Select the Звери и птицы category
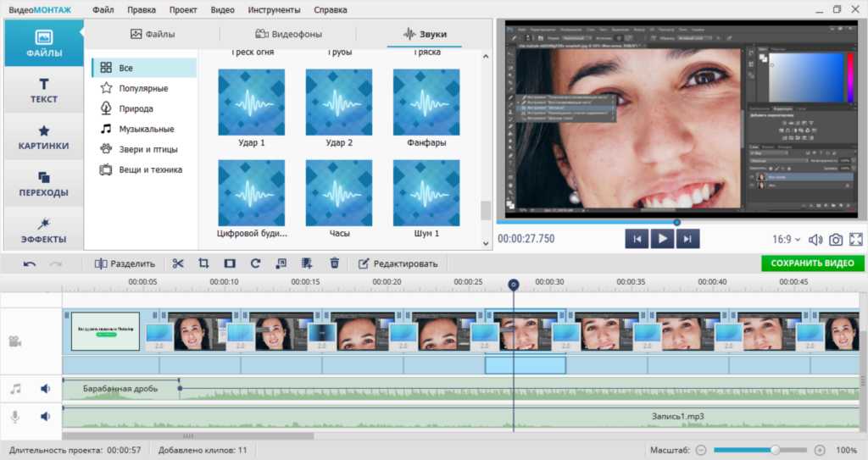 (144, 149)
